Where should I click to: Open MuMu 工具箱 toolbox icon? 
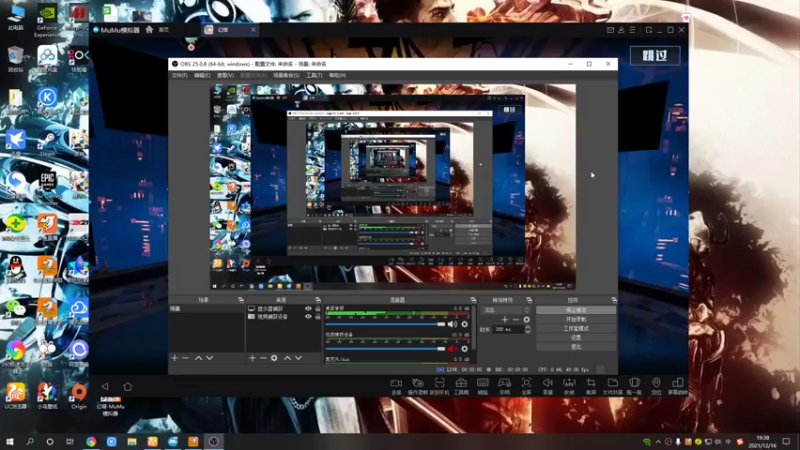pos(461,386)
